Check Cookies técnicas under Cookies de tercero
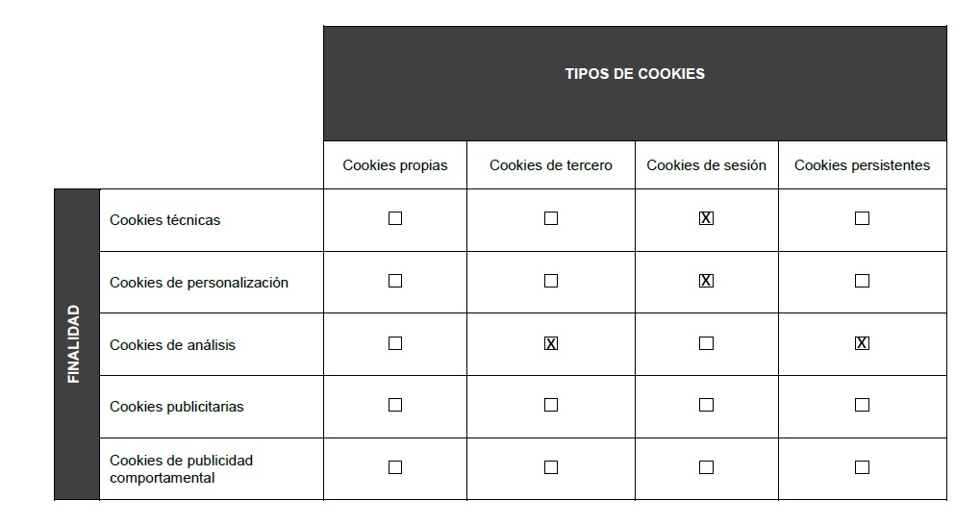 pos(551,218)
